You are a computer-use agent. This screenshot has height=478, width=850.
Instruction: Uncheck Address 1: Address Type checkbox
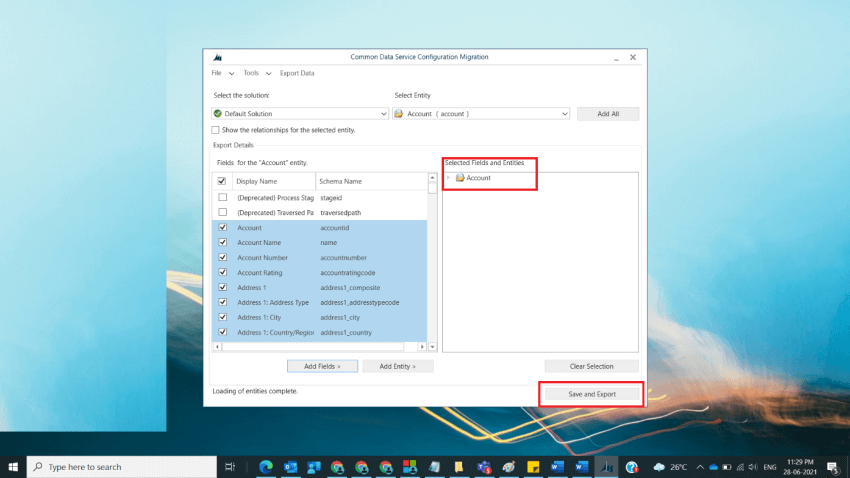click(x=223, y=302)
